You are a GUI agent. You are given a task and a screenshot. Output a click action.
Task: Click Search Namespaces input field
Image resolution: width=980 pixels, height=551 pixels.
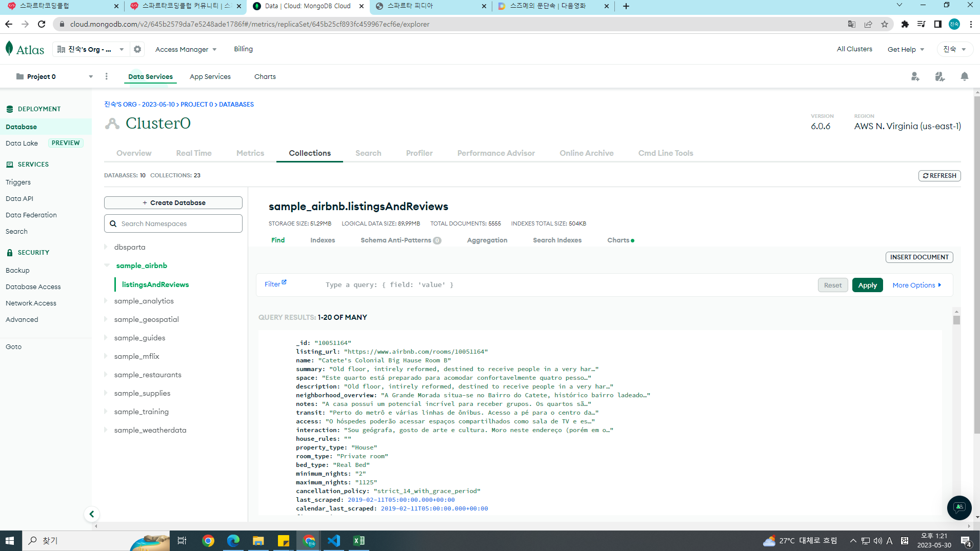point(173,223)
